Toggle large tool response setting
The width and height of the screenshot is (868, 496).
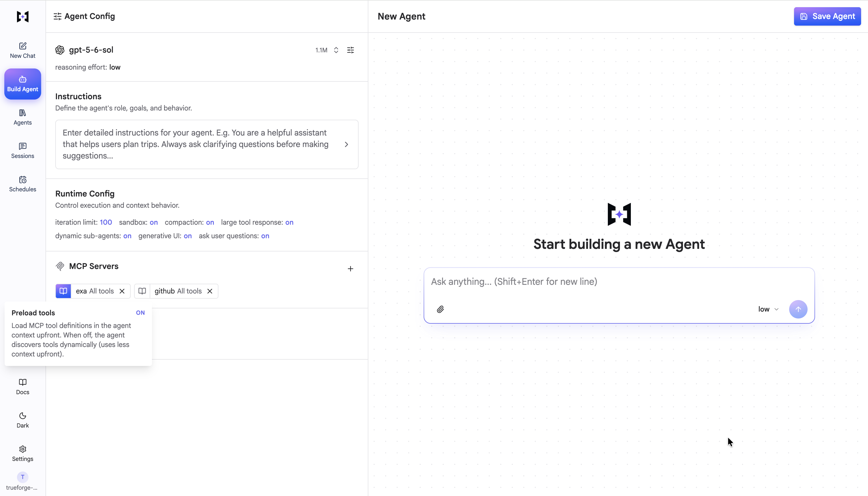pyautogui.click(x=289, y=222)
